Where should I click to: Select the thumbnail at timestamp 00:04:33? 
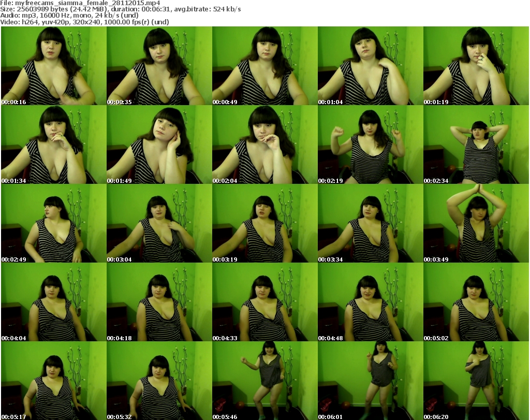coord(264,302)
